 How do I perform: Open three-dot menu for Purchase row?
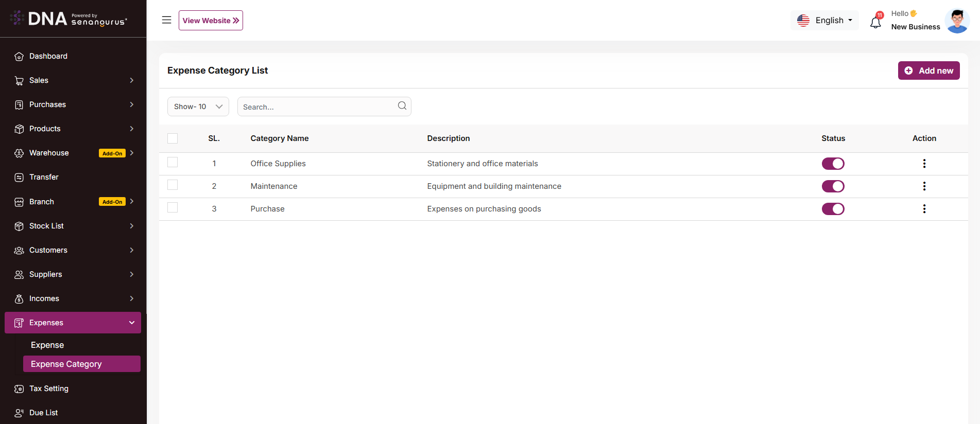click(924, 209)
